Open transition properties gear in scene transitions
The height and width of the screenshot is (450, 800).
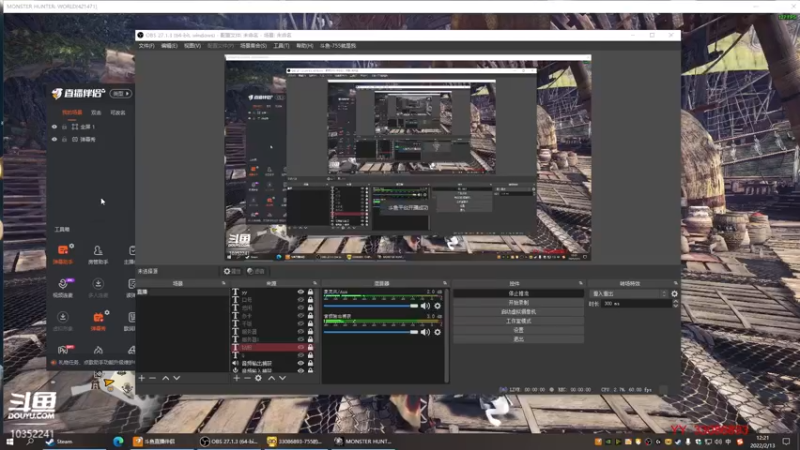point(674,294)
